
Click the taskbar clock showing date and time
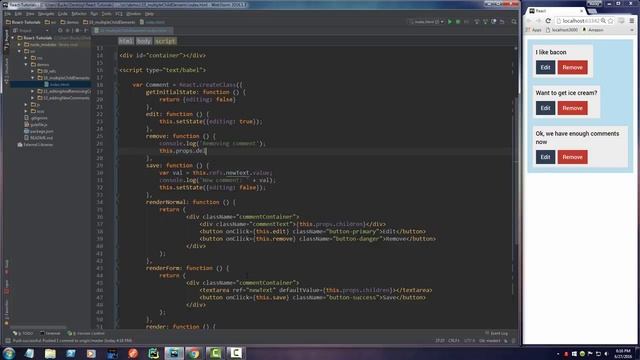(623, 353)
